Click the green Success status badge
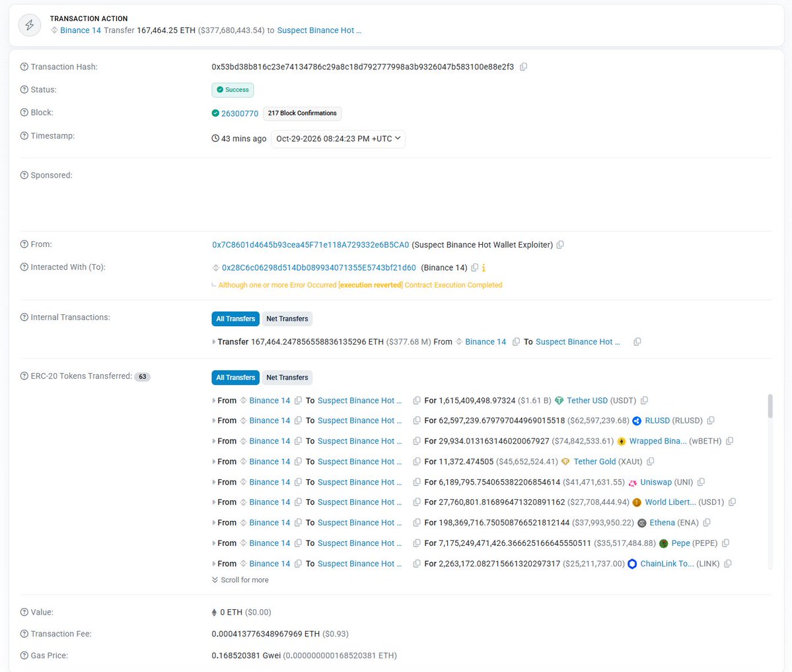The height and width of the screenshot is (672, 792). click(x=233, y=90)
